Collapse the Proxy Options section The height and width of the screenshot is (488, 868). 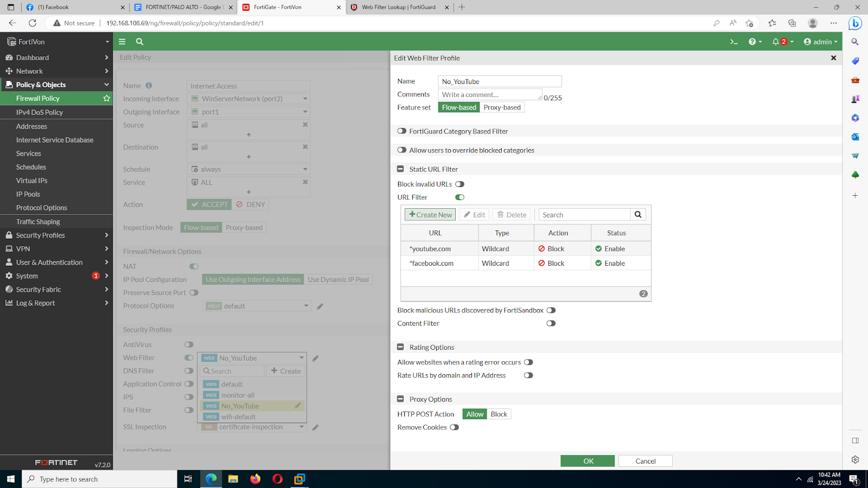tap(400, 399)
